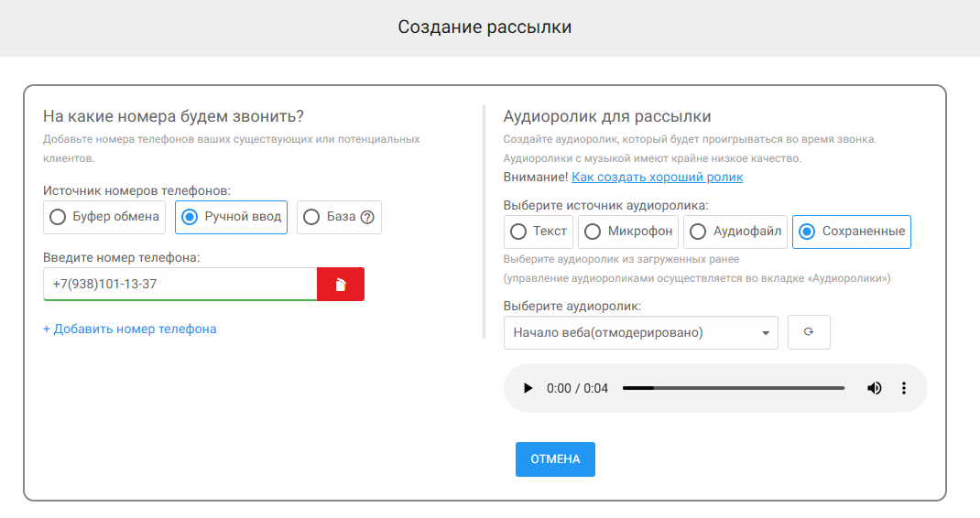The image size is (980, 518).
Task: Click the ОТМЕНА button
Action: tap(555, 459)
